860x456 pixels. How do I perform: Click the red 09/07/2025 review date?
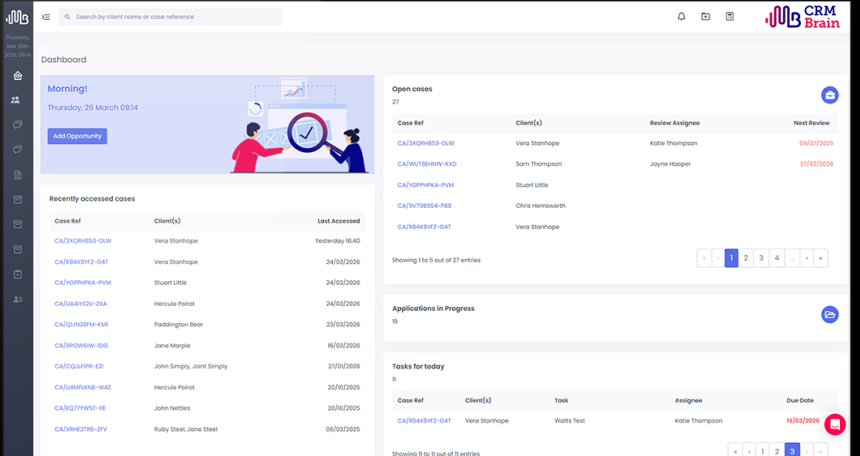[x=816, y=143]
